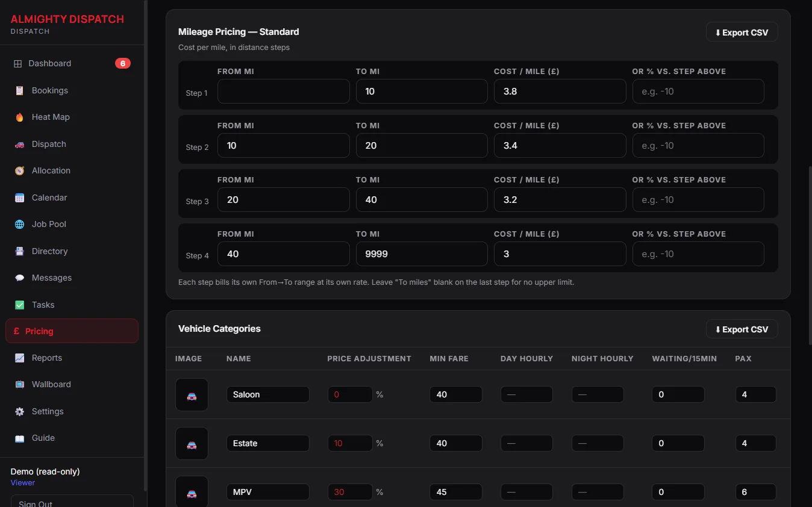This screenshot has width=812, height=507.
Task: Click the Guide book icon
Action: pos(20,438)
